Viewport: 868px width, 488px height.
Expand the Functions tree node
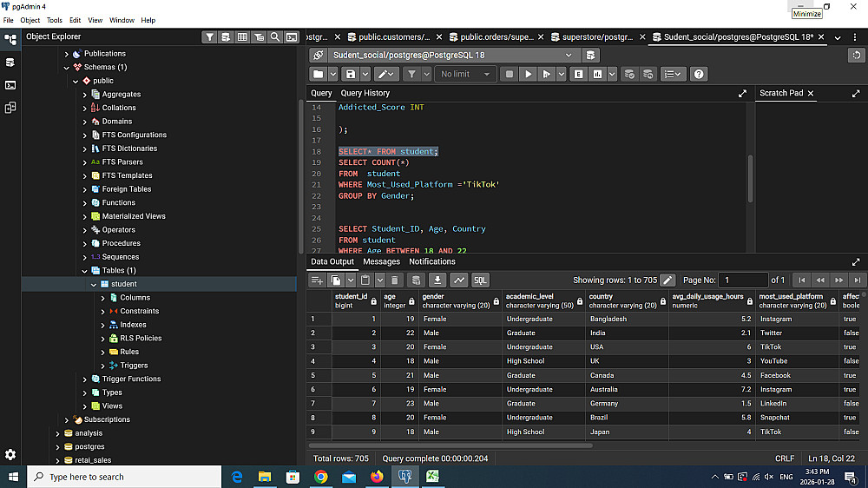click(84, 202)
